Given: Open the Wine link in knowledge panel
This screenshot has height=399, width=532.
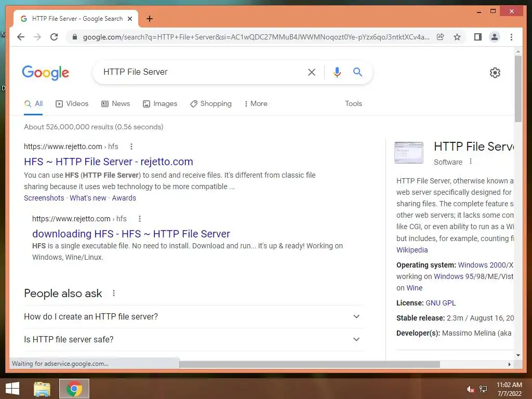Looking at the screenshot, I should tap(414, 288).
